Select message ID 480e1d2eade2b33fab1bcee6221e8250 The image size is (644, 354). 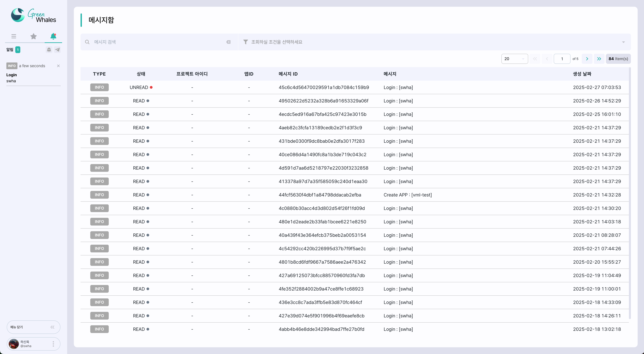322,222
